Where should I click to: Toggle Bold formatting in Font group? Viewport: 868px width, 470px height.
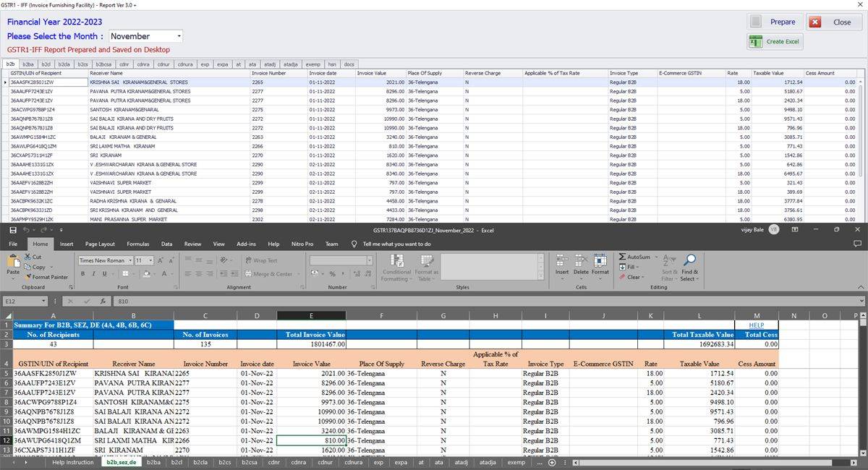point(83,274)
